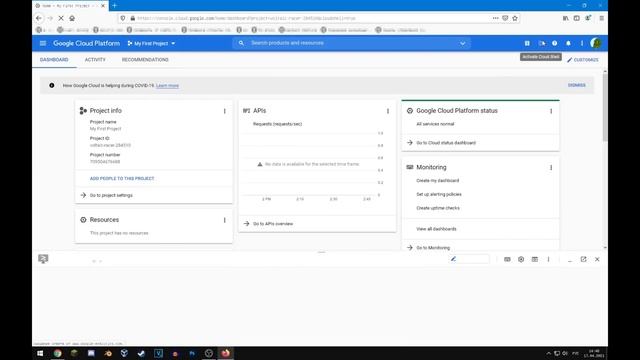Go to browser home page
This screenshot has width=640, height=360.
pyautogui.click(x=72, y=18)
